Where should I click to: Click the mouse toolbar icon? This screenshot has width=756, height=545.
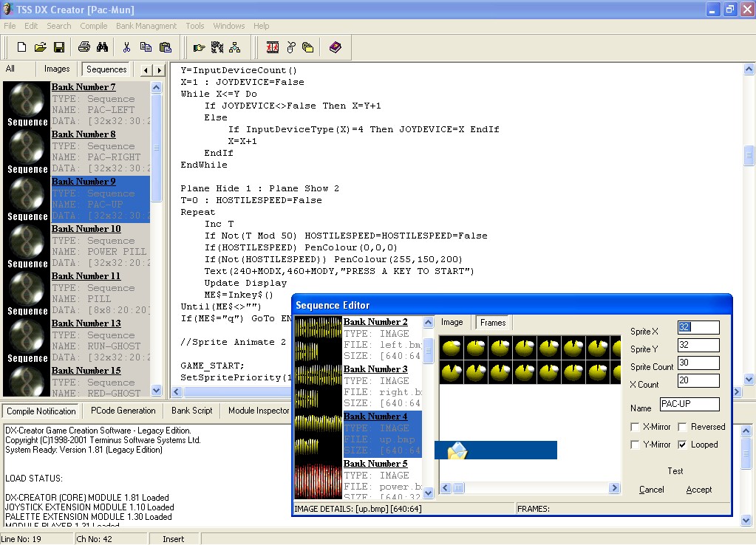(x=290, y=47)
